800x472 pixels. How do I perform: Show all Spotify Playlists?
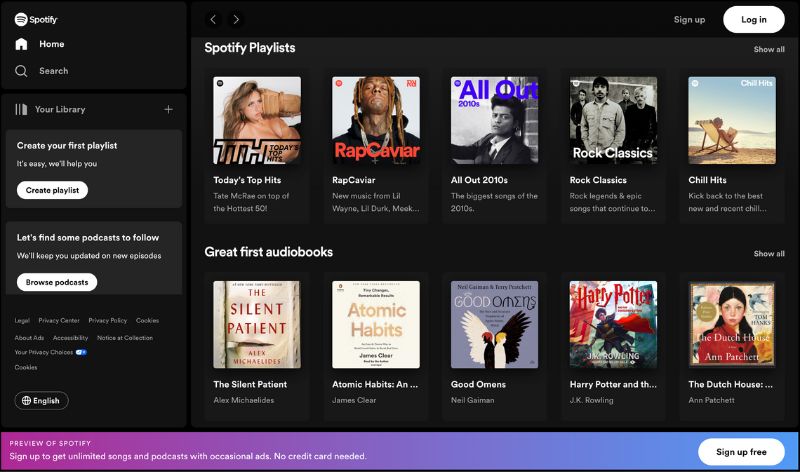(x=769, y=49)
